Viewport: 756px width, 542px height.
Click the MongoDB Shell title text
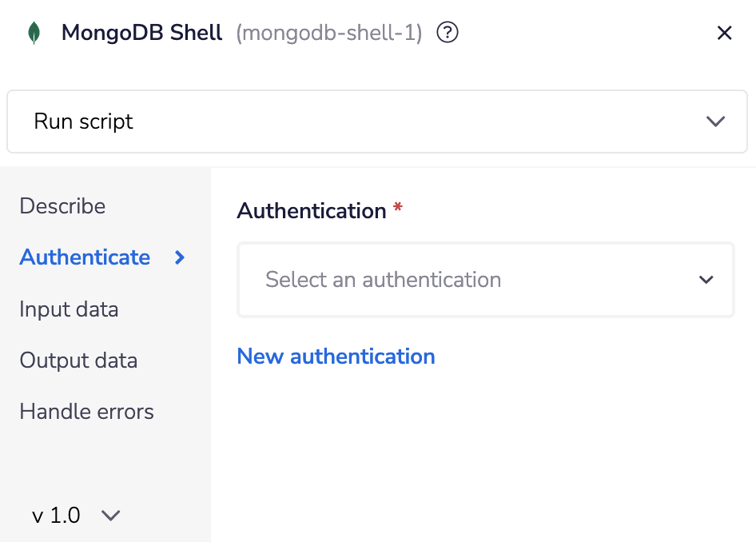(x=142, y=32)
